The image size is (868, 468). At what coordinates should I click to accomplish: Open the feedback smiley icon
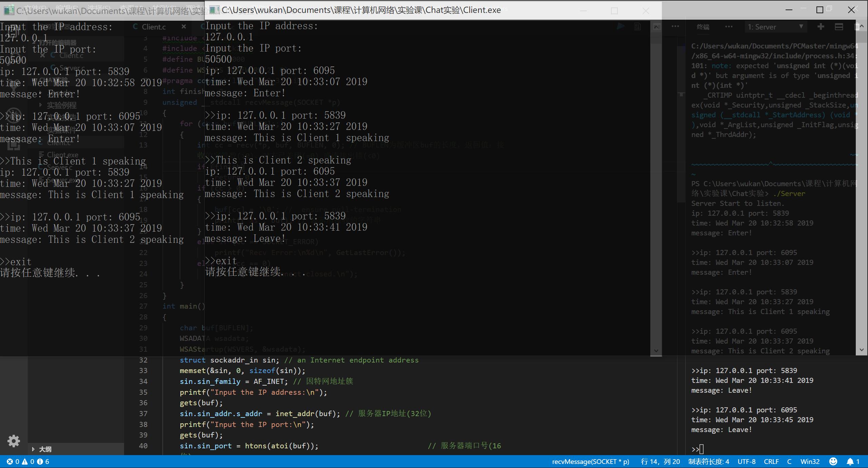click(x=833, y=462)
